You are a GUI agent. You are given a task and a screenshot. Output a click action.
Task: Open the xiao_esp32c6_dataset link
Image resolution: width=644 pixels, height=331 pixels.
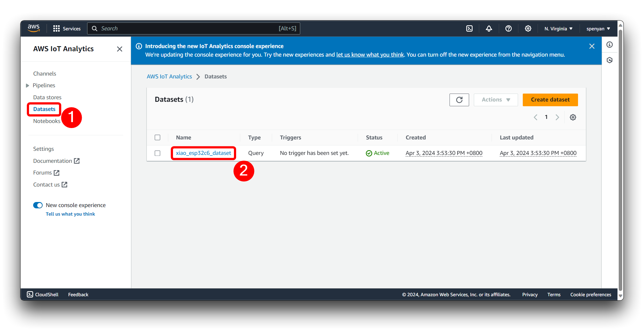204,153
